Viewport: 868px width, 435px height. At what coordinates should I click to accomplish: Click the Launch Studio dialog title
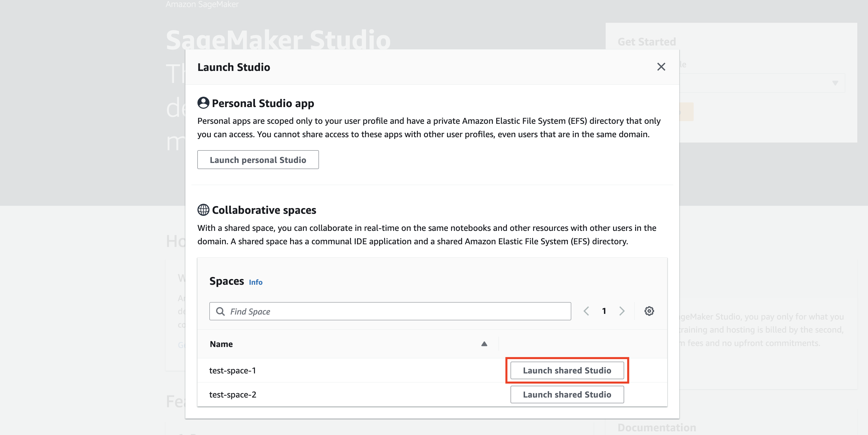click(x=234, y=67)
